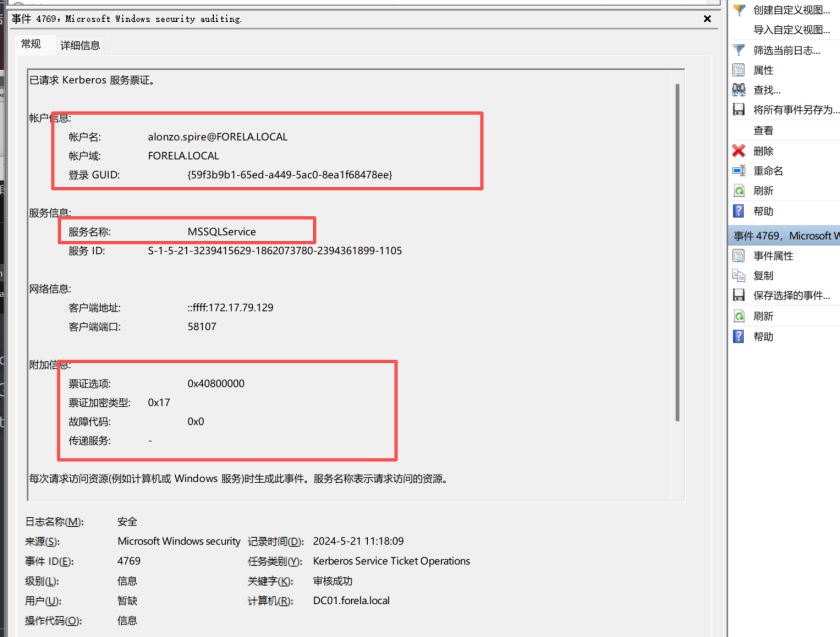This screenshot has width=840, height=637.
Task: Click the filter current log funnel icon
Action: [x=739, y=50]
